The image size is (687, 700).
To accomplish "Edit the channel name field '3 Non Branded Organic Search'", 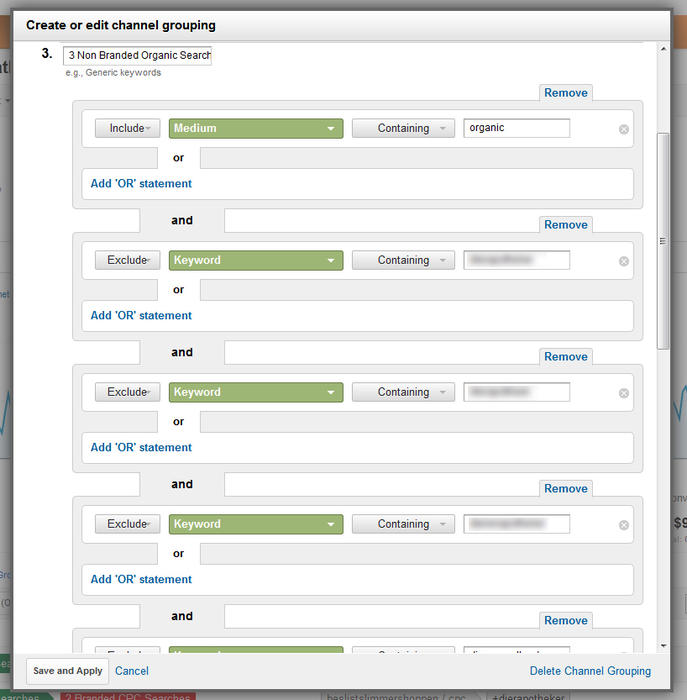I will (x=137, y=56).
